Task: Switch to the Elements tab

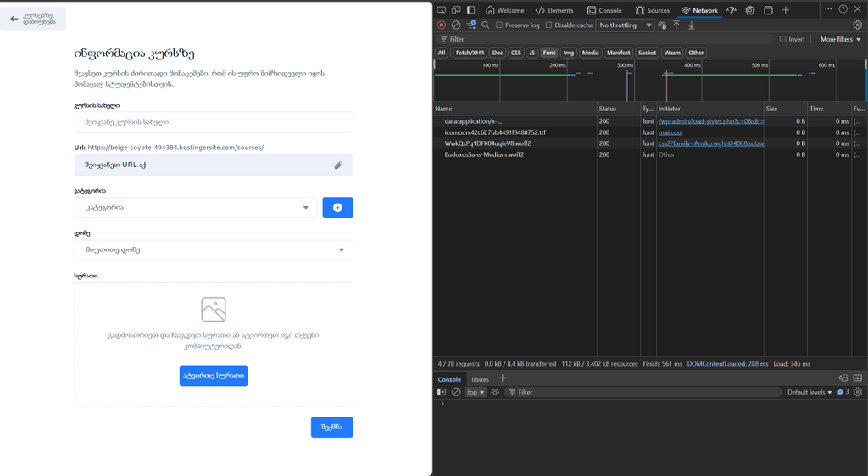Action: pyautogui.click(x=554, y=10)
